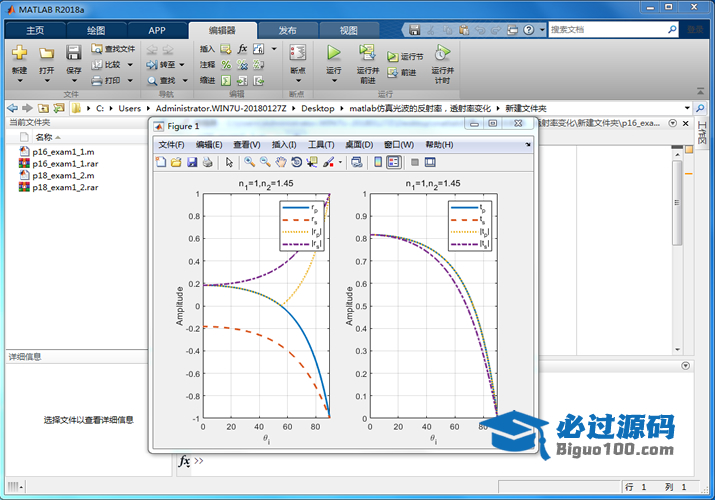
Task: Open the current folder path history dropdown
Action: click(x=687, y=108)
